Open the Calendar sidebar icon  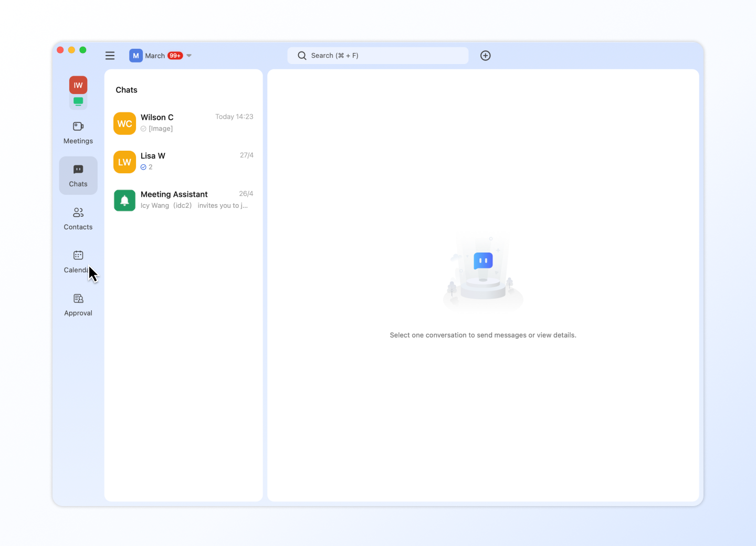[x=78, y=256]
